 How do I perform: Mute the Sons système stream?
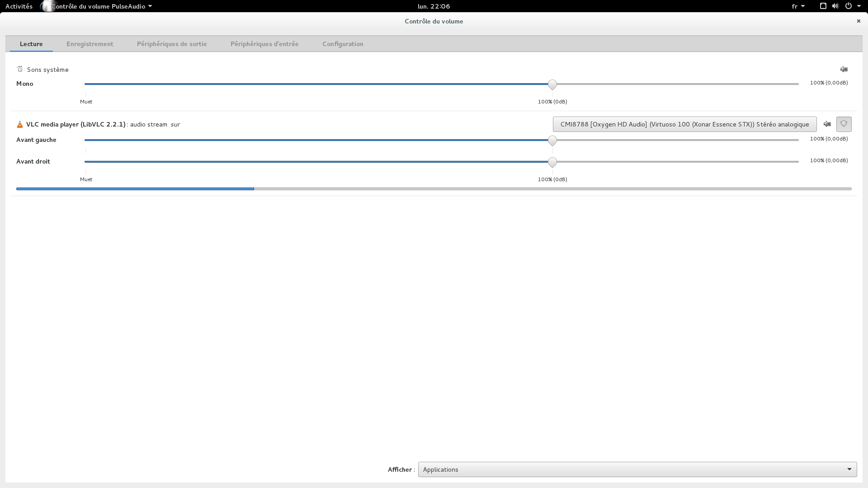coord(844,69)
